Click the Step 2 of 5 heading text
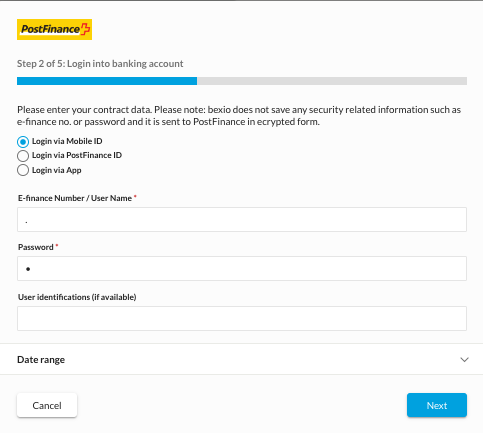The height and width of the screenshot is (433, 483). [100, 63]
